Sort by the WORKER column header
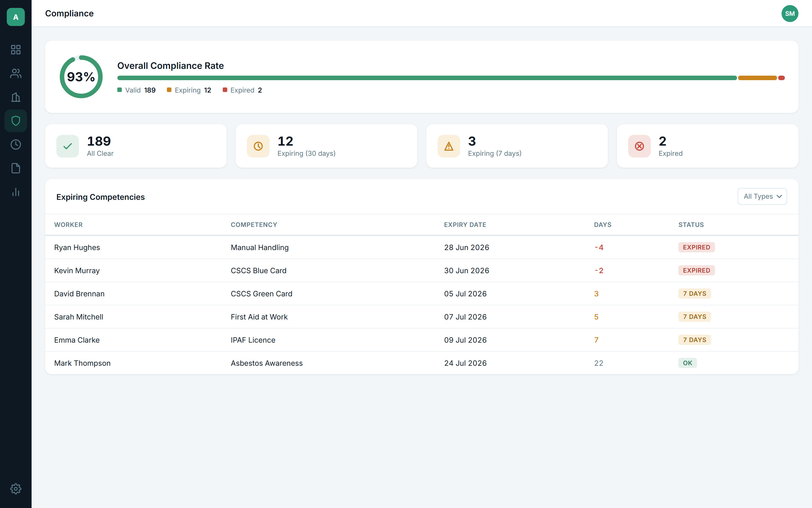This screenshot has height=508, width=812. tap(69, 225)
